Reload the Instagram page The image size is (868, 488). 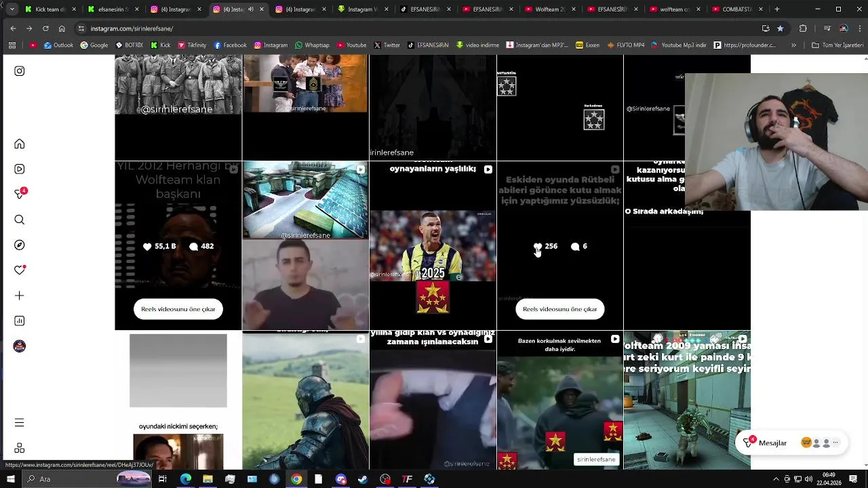tap(45, 28)
